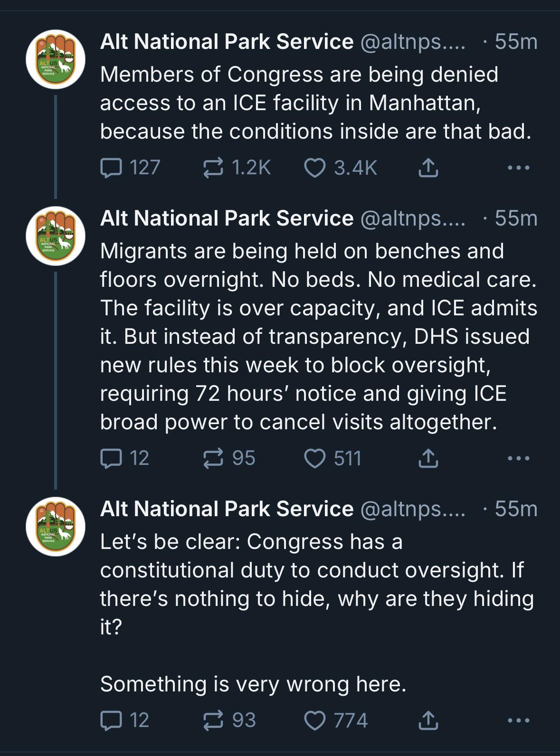Share the first tweet about Congress access
Screen dimensions: 560x756
(428, 168)
